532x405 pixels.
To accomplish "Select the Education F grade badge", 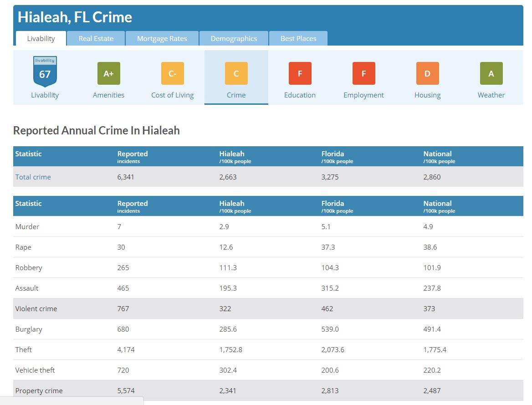I will (x=300, y=73).
